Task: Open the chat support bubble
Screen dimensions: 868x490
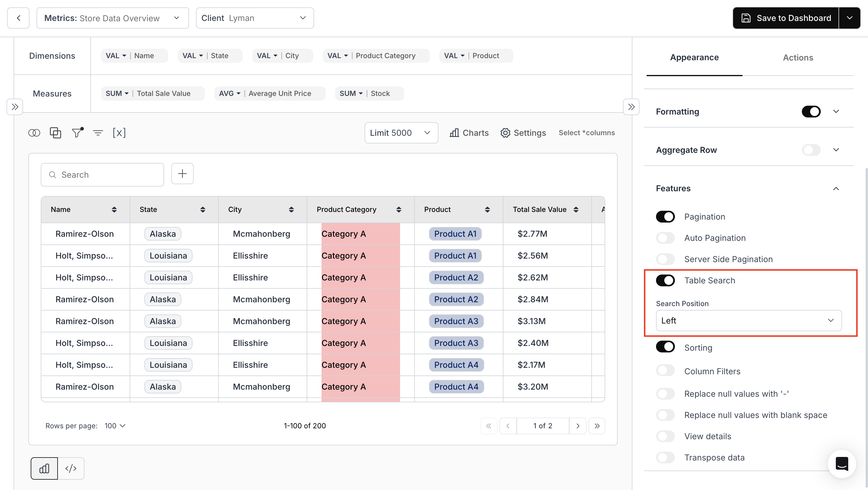Action: (x=841, y=464)
